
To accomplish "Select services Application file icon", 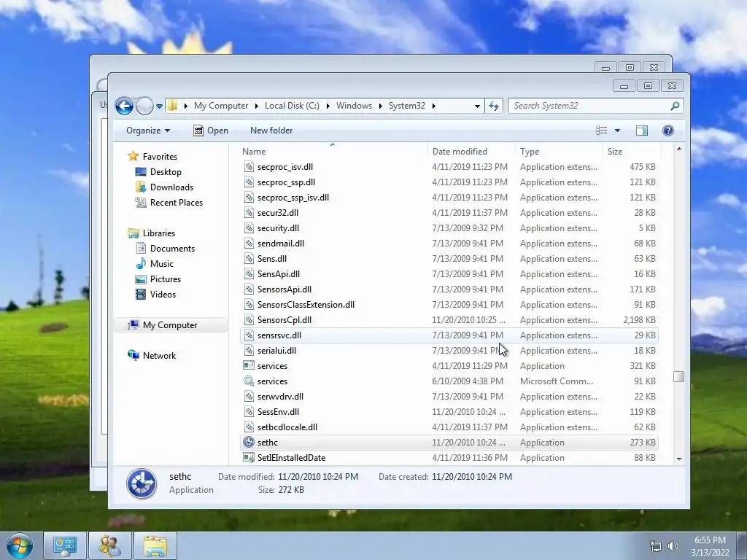I will pos(249,366).
